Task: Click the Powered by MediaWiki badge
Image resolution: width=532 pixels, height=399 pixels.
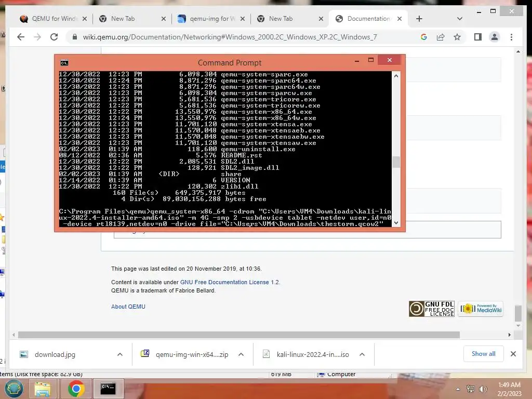Action: 481,309
